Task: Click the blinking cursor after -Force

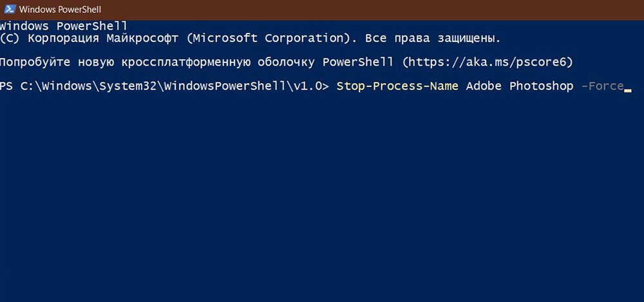Action: pos(627,90)
